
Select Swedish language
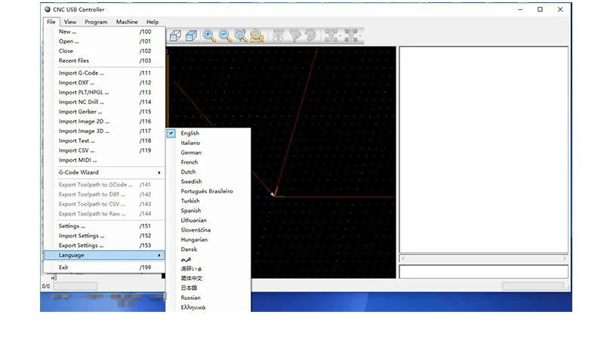[208, 181]
